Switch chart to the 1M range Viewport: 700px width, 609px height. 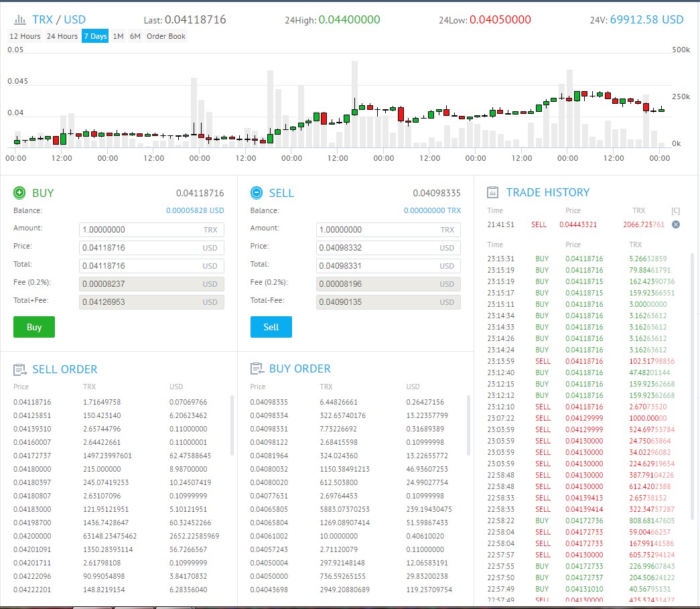coord(119,36)
